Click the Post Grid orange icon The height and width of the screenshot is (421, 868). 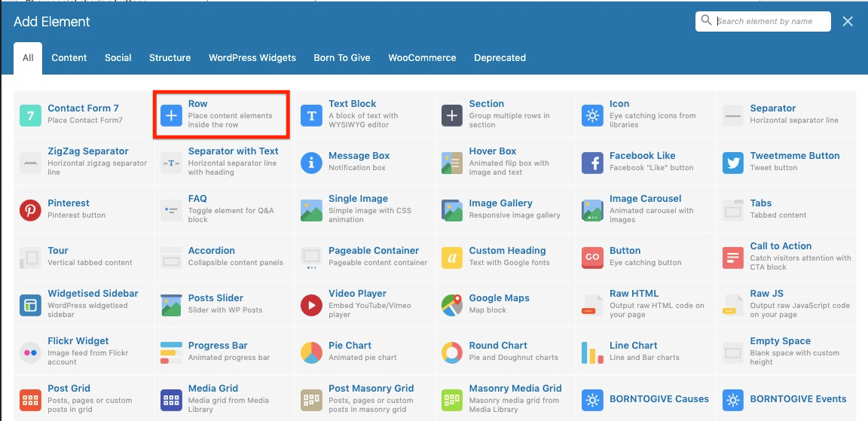pos(30,400)
